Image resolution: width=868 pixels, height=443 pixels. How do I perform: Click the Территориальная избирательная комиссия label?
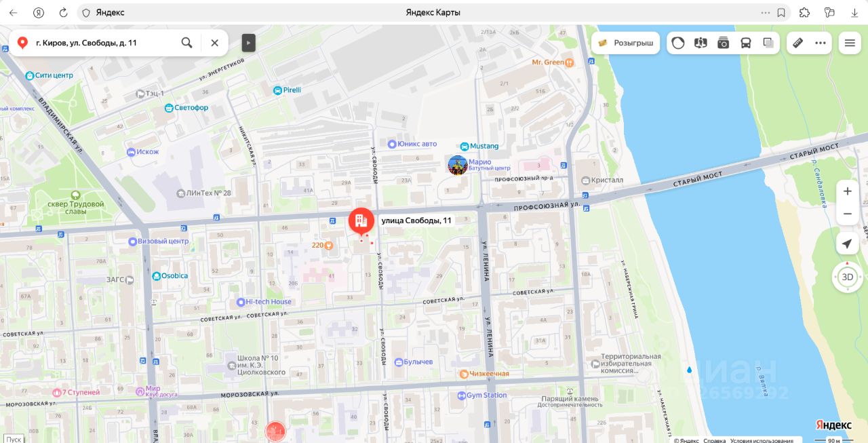tap(630, 364)
